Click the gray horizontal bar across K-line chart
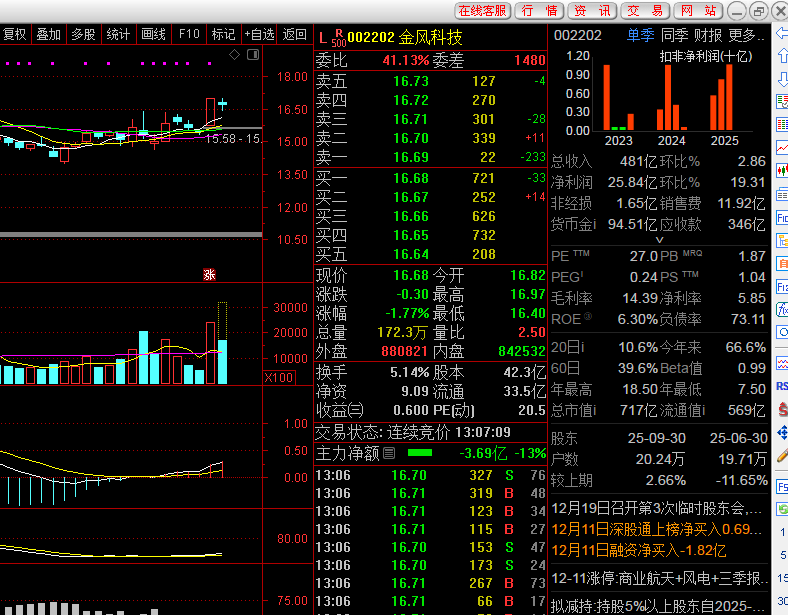This screenshot has width=788, height=615. coord(131,234)
